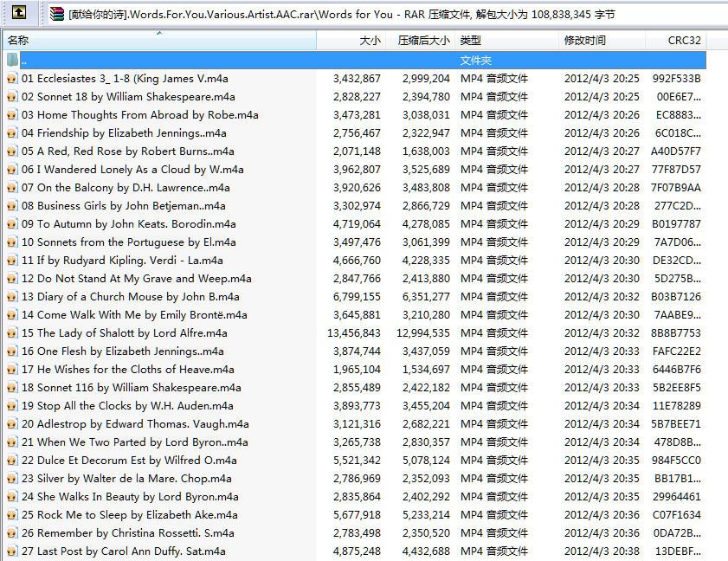The width and height of the screenshot is (728, 561).
Task: Click modified time 2012/4/3 20:38
Action: tap(602, 551)
